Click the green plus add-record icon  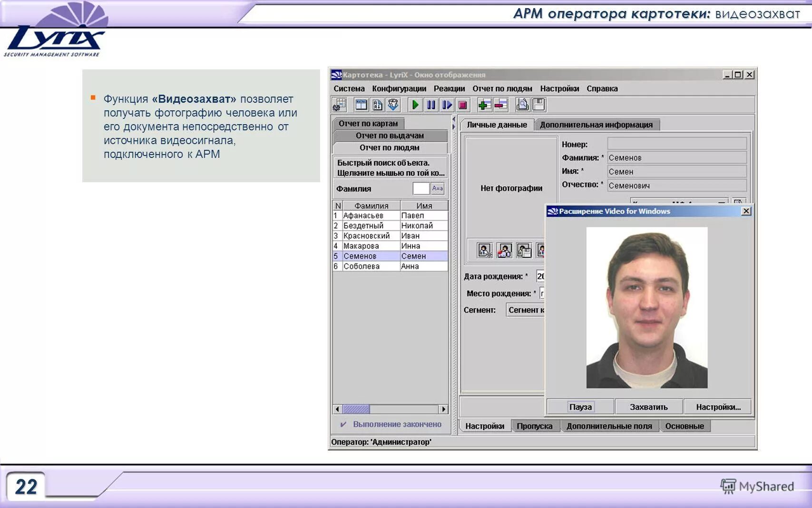click(485, 105)
